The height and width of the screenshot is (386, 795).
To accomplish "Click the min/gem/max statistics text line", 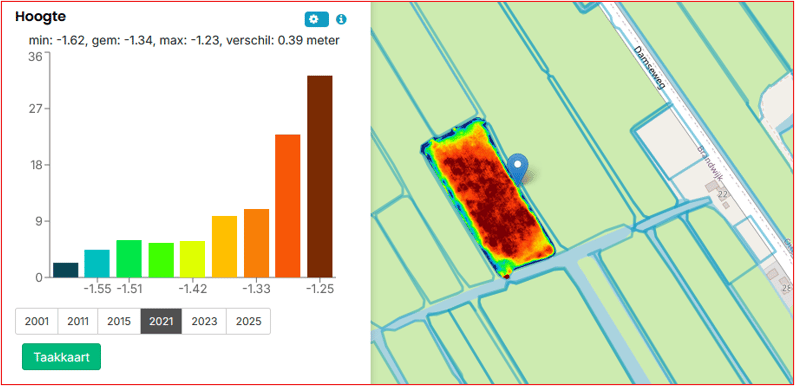I will pyautogui.click(x=184, y=41).
